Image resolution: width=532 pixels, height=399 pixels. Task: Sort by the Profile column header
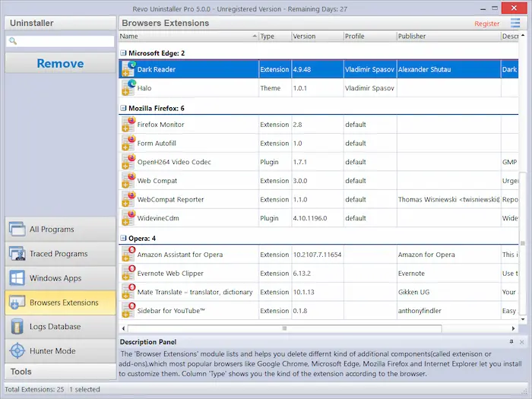coord(370,36)
